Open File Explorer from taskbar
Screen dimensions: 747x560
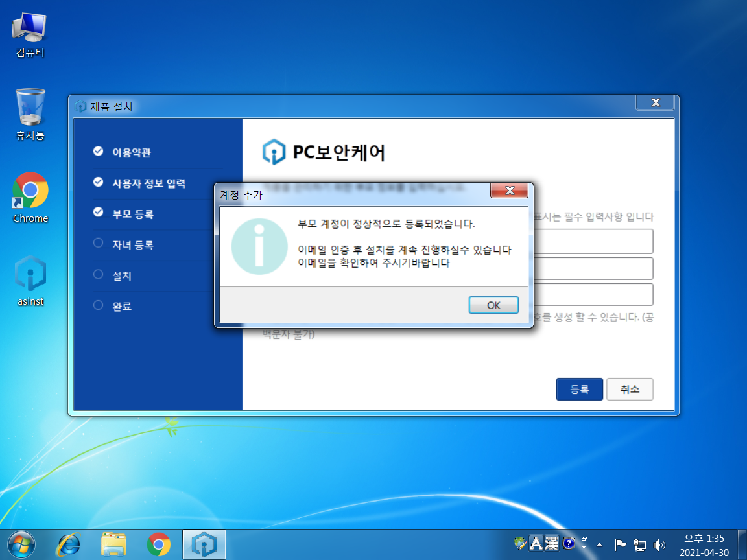[113, 544]
